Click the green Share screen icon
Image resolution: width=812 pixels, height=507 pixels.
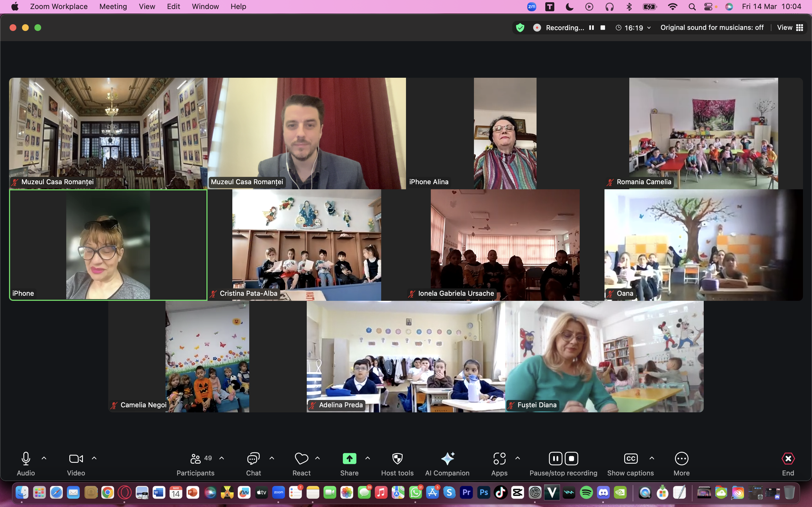(349, 458)
